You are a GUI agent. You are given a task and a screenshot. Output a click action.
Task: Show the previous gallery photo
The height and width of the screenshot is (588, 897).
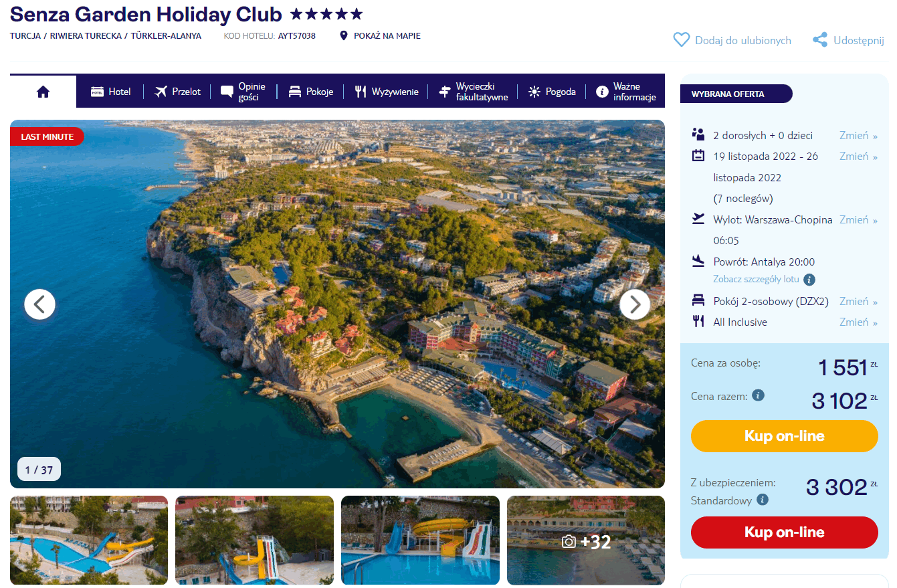[39, 304]
